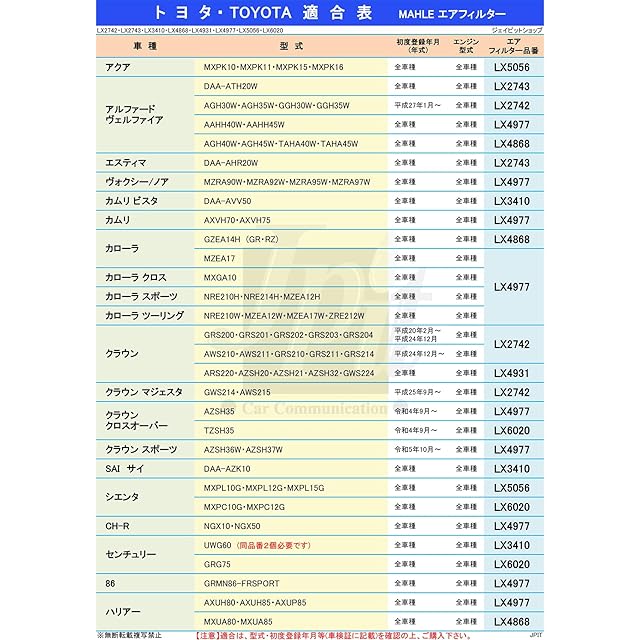
Task: Click model text MXUA80・MXUA85
Action: point(238,622)
